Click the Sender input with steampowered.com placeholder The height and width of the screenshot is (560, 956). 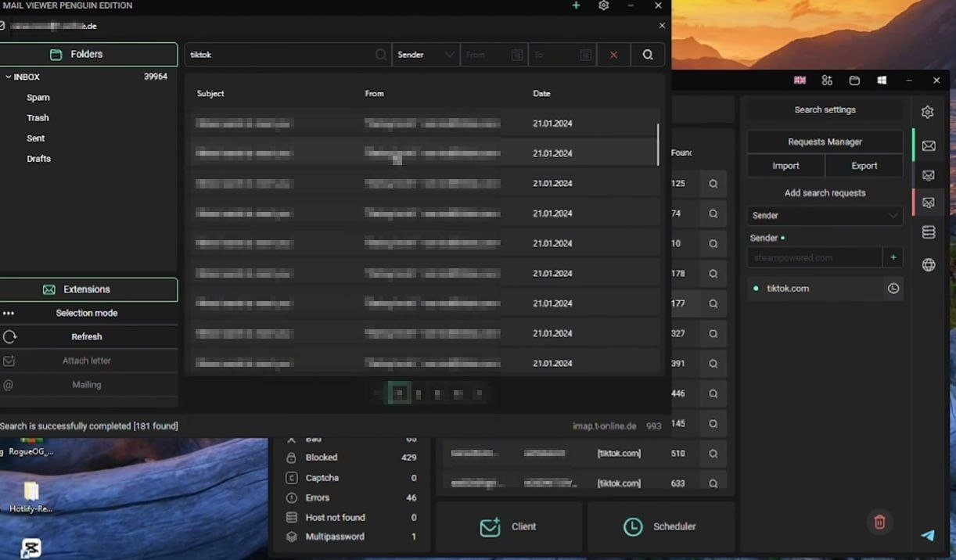814,257
